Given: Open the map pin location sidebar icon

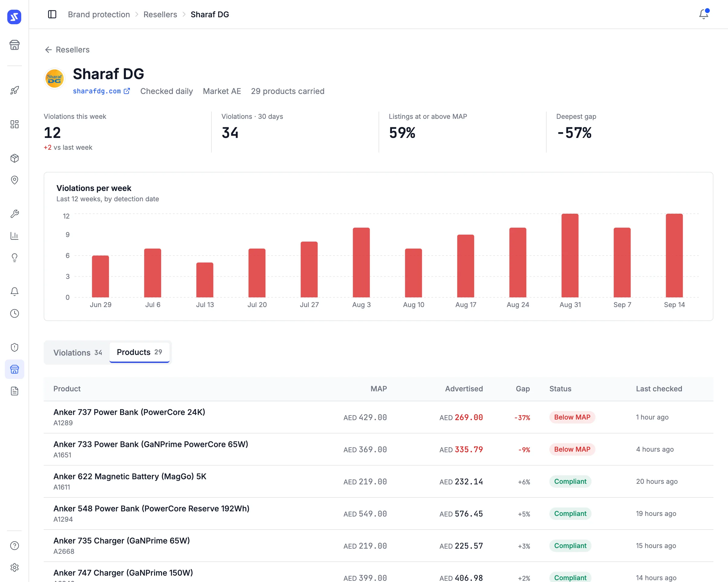Looking at the screenshot, I should 14,180.
